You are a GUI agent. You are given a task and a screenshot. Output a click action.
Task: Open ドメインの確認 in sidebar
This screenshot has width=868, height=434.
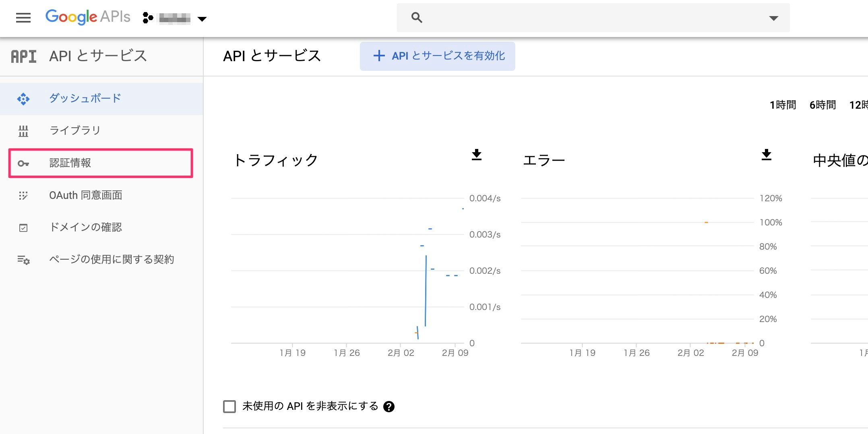(x=101, y=227)
